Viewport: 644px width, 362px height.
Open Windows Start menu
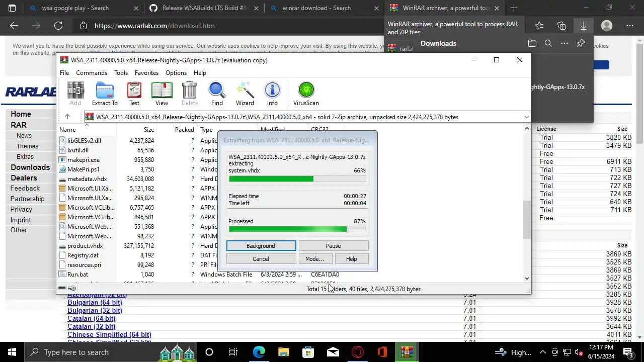pyautogui.click(x=12, y=352)
